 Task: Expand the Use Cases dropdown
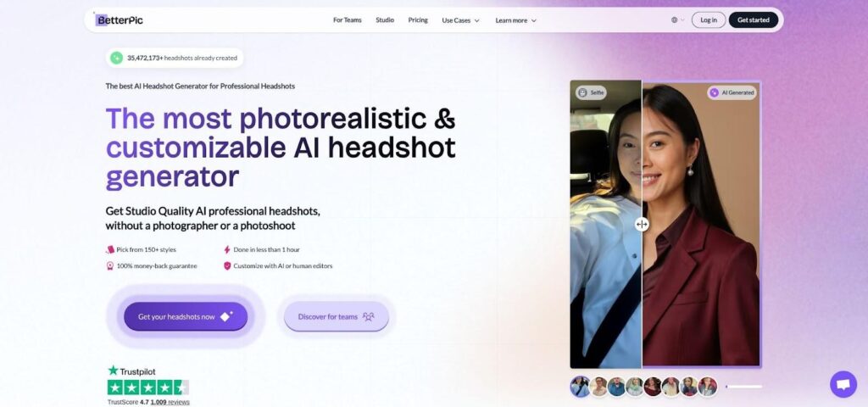460,20
